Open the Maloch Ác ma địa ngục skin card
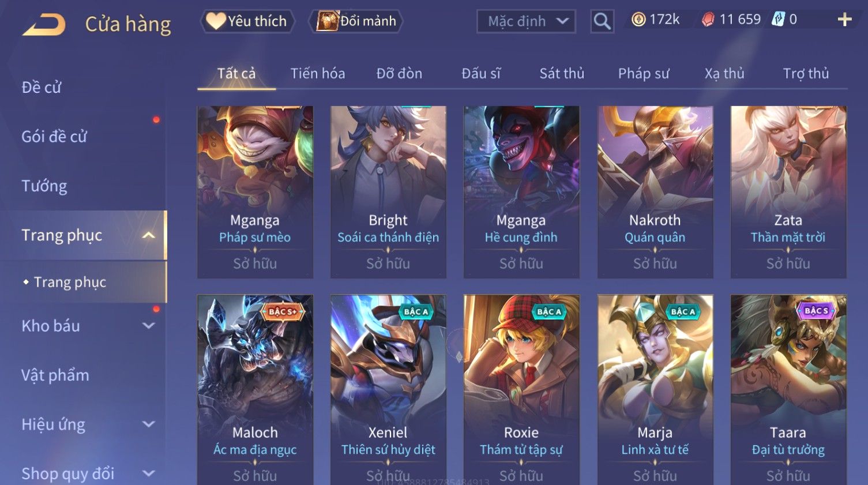This screenshot has width=868, height=485. point(255,390)
